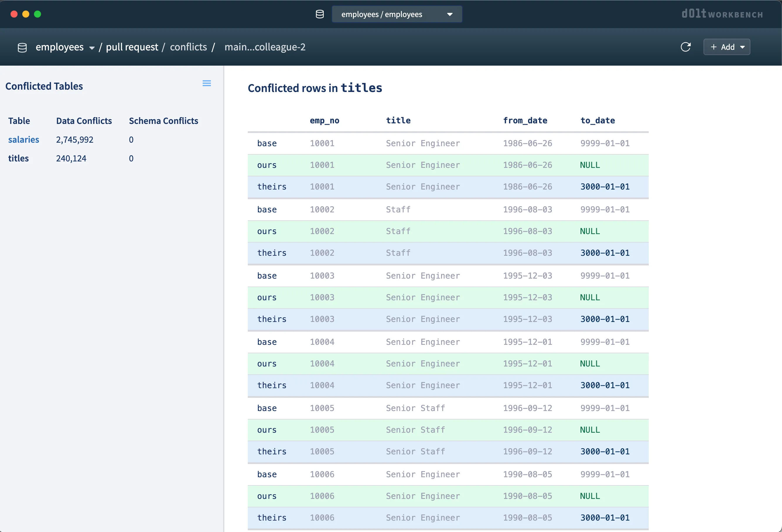Click the database icon beside the connection selector
The width and height of the screenshot is (782, 532).
pos(320,14)
